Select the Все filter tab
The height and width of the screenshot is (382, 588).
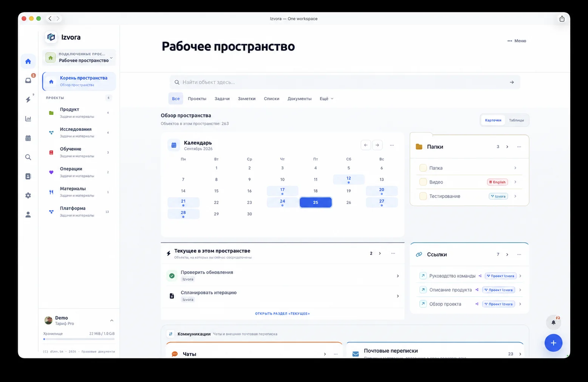point(176,99)
